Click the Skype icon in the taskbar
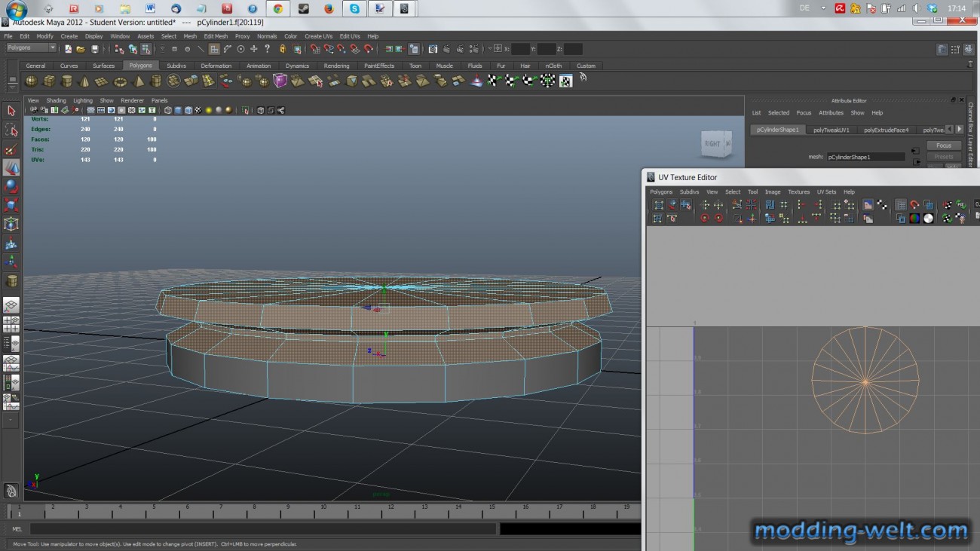Image resolution: width=980 pixels, height=551 pixels. [354, 9]
